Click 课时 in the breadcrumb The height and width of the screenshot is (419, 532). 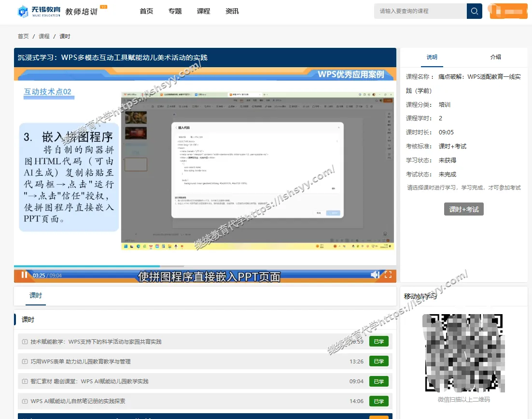pos(65,36)
